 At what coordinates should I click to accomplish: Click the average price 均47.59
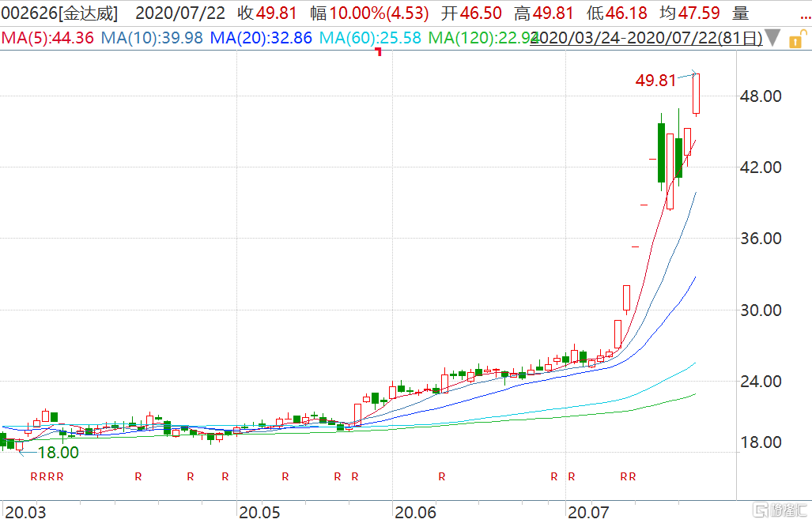[x=689, y=13]
